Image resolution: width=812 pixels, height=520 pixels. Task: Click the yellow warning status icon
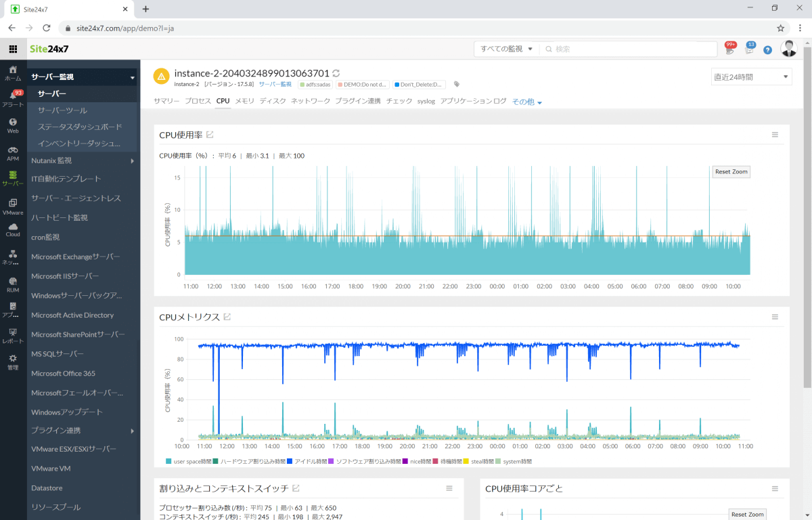pyautogui.click(x=161, y=77)
